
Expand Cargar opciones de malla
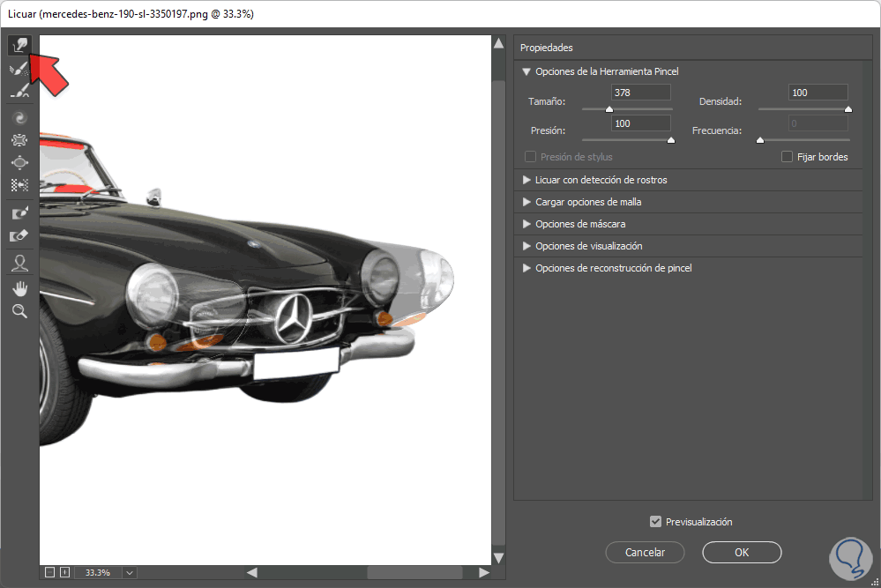pyautogui.click(x=526, y=202)
